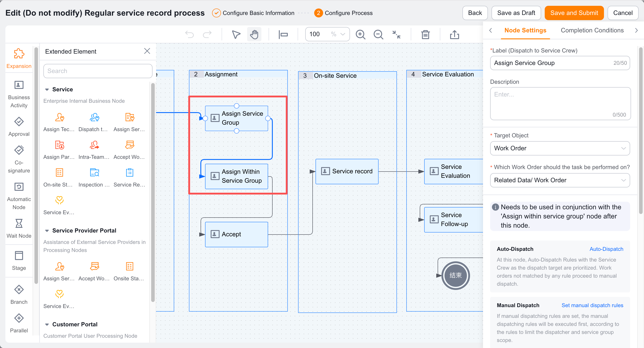Click the export share icon

pos(454,34)
